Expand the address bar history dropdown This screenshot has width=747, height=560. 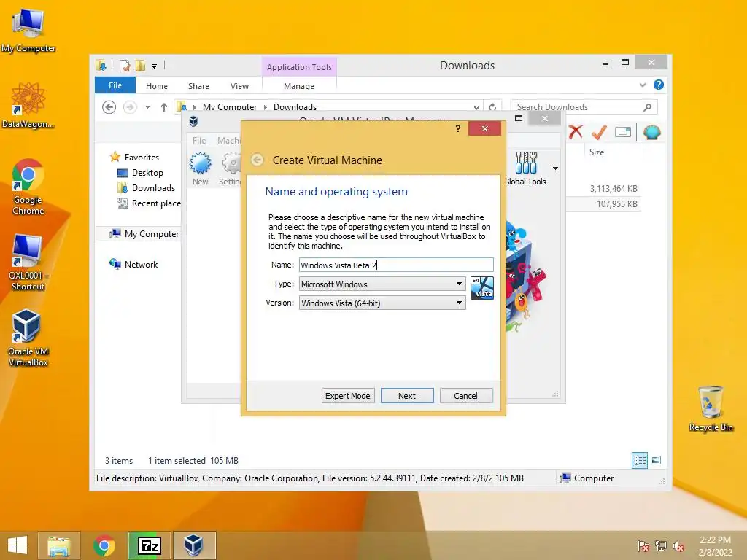point(476,107)
